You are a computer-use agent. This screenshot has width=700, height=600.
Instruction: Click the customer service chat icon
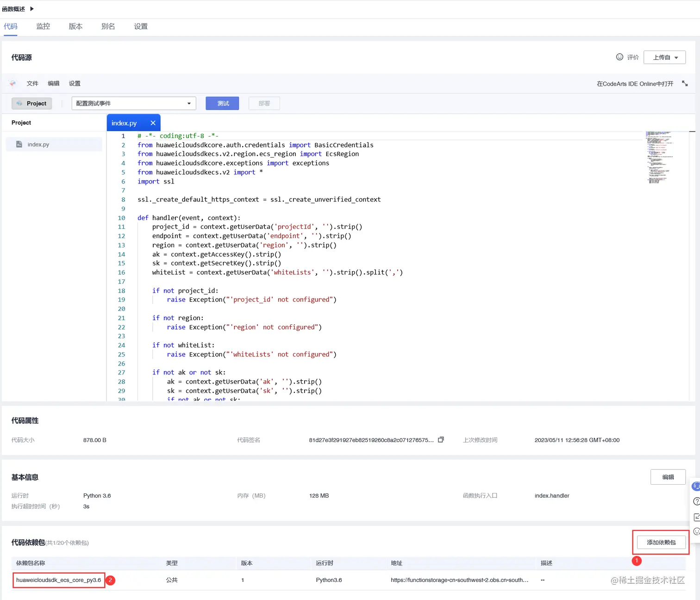point(696,486)
